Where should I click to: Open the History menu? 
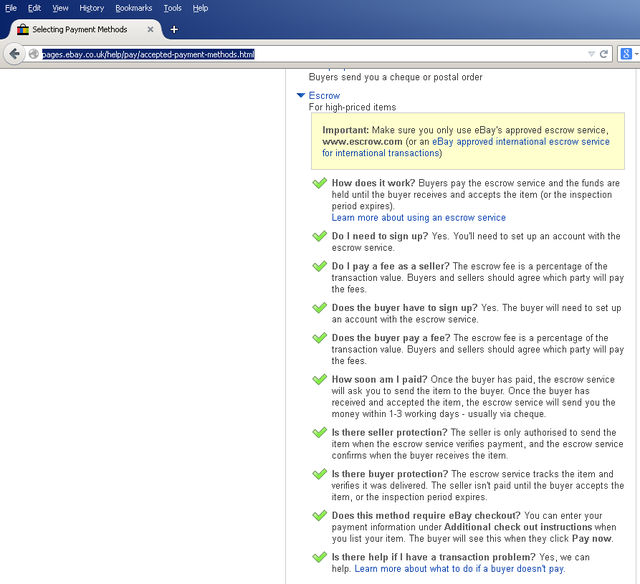[x=91, y=8]
